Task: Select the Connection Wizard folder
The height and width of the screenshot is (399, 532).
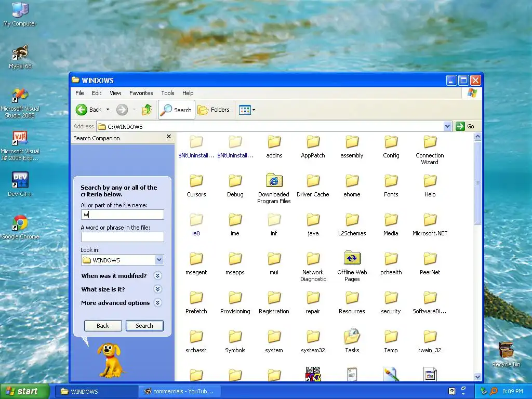Action: 430,150
